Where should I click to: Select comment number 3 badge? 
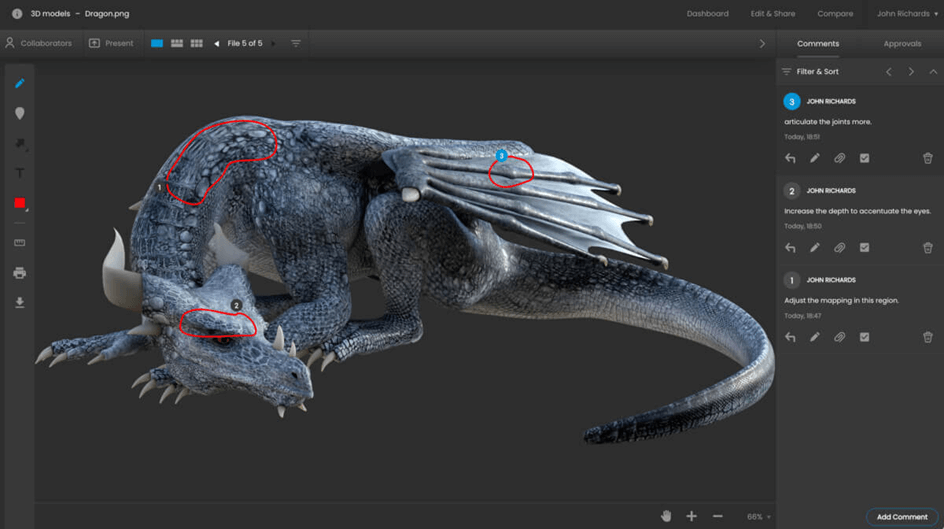point(792,102)
